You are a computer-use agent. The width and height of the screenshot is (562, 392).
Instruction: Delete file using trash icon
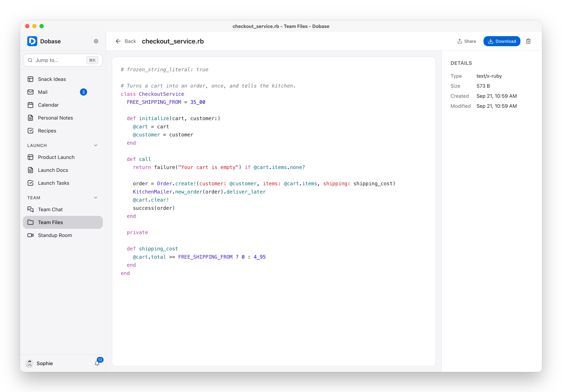(528, 41)
